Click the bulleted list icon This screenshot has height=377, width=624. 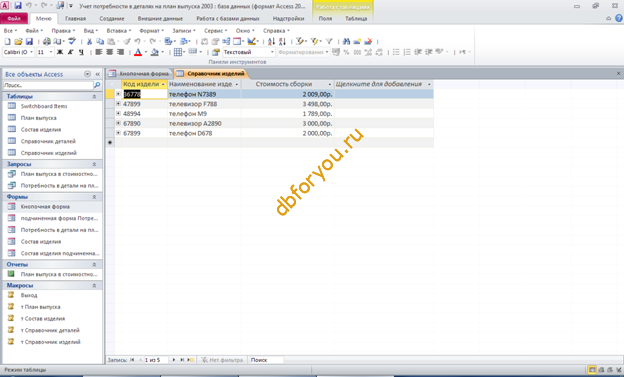[x=396, y=52]
